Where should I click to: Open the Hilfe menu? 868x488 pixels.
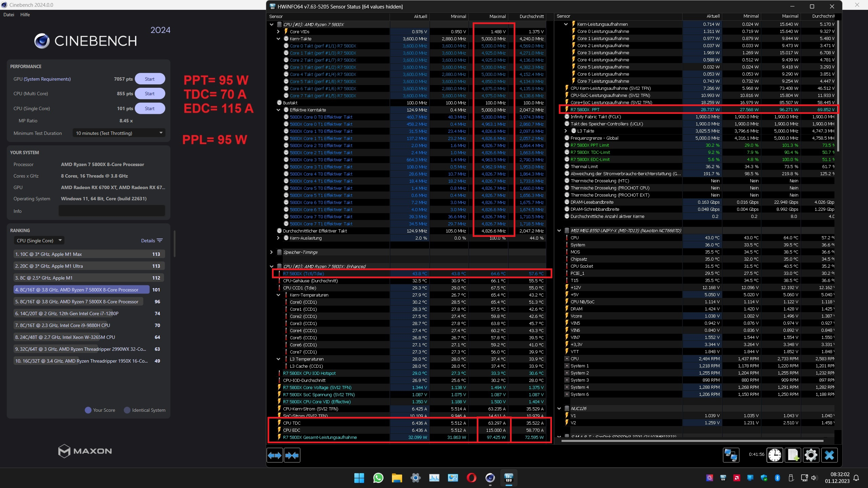[x=25, y=15]
